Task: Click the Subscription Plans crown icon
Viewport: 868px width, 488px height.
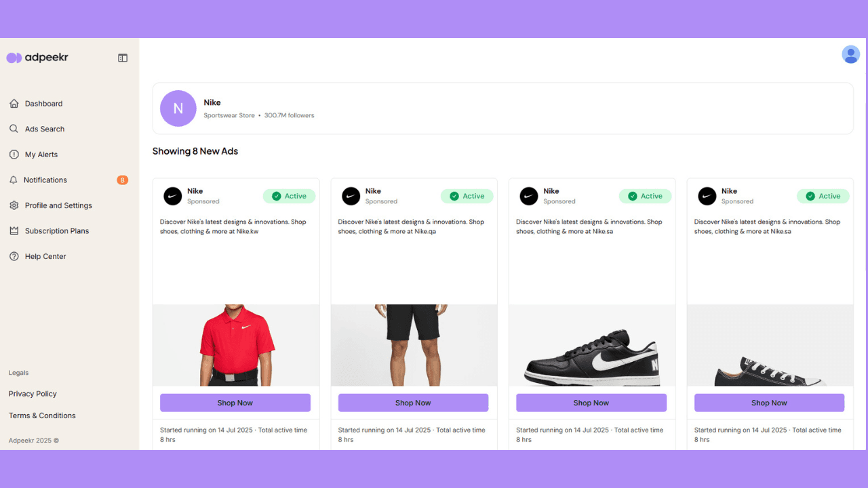Action: click(14, 231)
